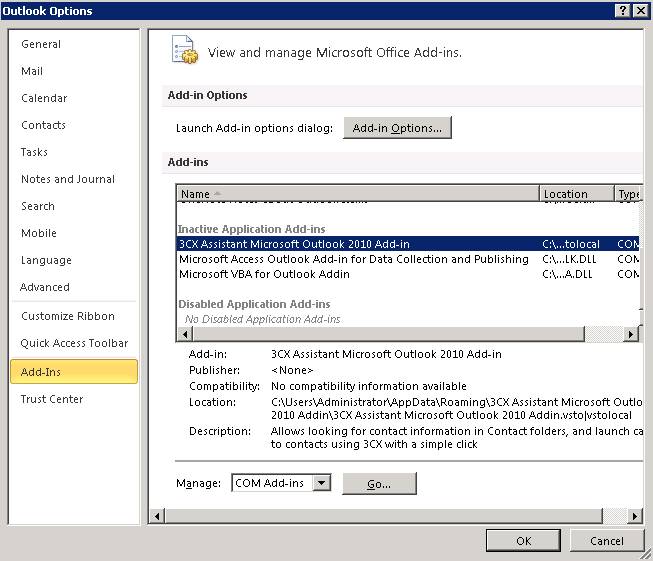
Task: Confirm with the OK button
Action: coord(523,541)
